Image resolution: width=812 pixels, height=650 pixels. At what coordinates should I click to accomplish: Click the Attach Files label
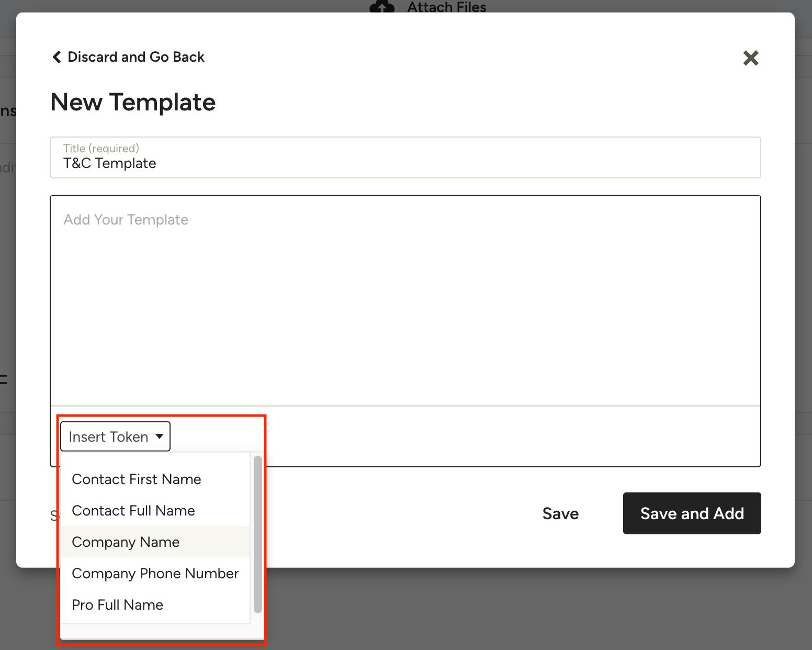coord(446,7)
